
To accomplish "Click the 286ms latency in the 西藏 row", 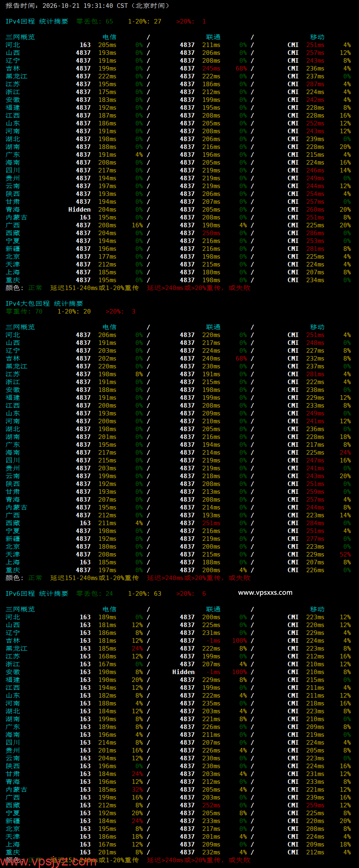I will (x=315, y=233).
